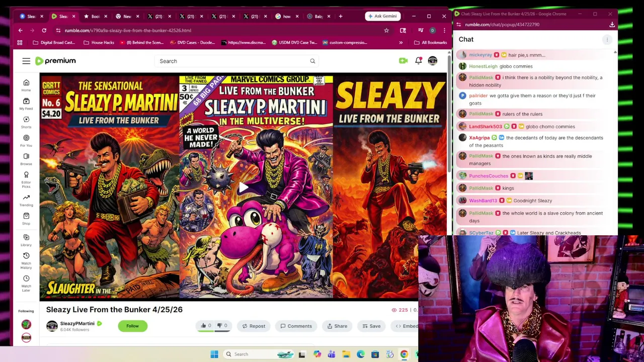Click the first followed channel avatar in the sidebar
Image resolution: width=644 pixels, height=362 pixels.
[26, 324]
